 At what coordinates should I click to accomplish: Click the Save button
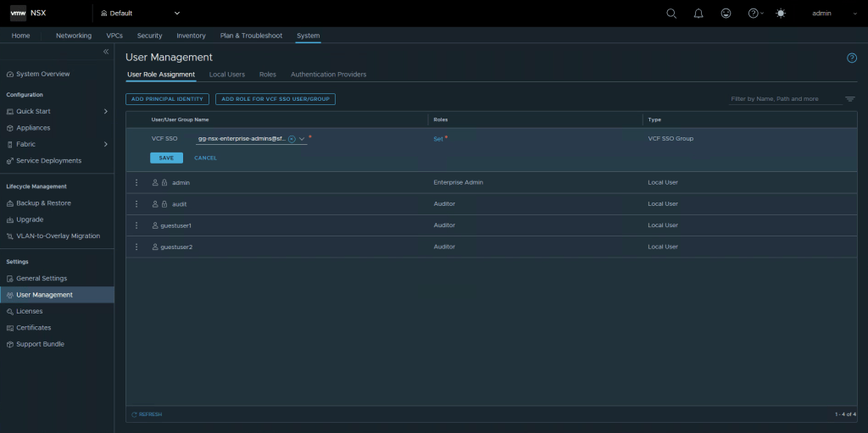(166, 158)
